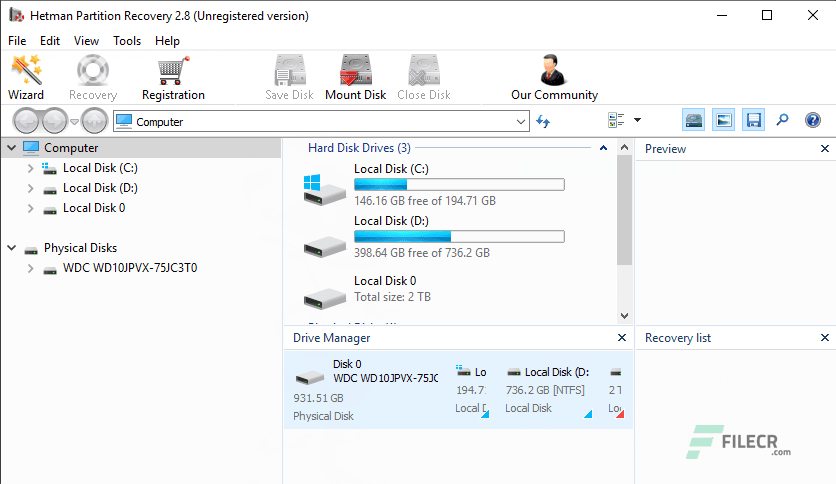Close the Drive Manager panel
This screenshot has height=484, width=836.
pyautogui.click(x=621, y=337)
